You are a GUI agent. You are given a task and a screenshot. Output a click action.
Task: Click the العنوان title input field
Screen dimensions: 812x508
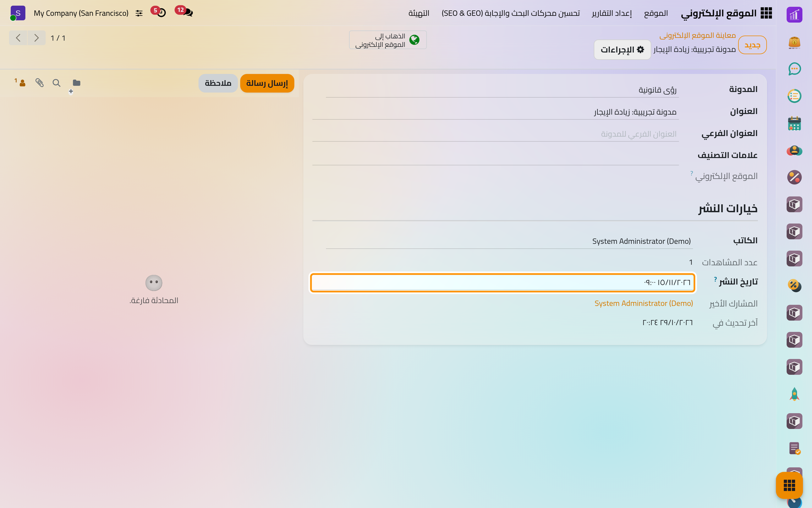(495, 112)
